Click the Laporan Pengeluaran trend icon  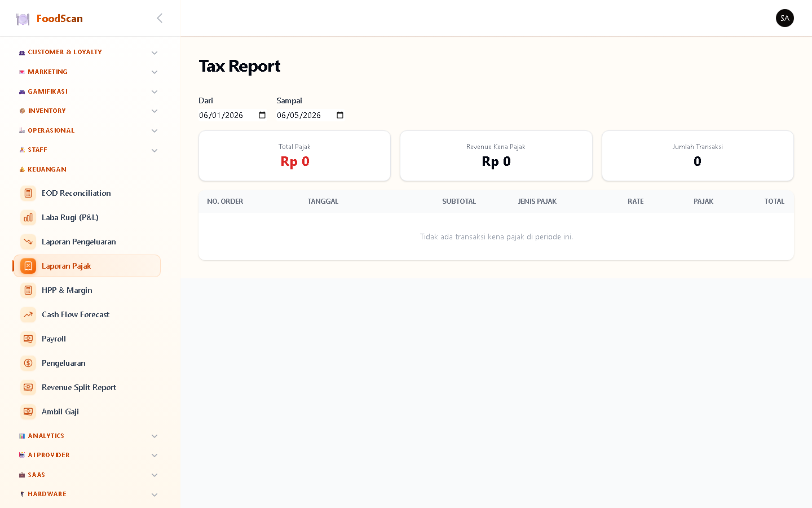[x=28, y=242]
